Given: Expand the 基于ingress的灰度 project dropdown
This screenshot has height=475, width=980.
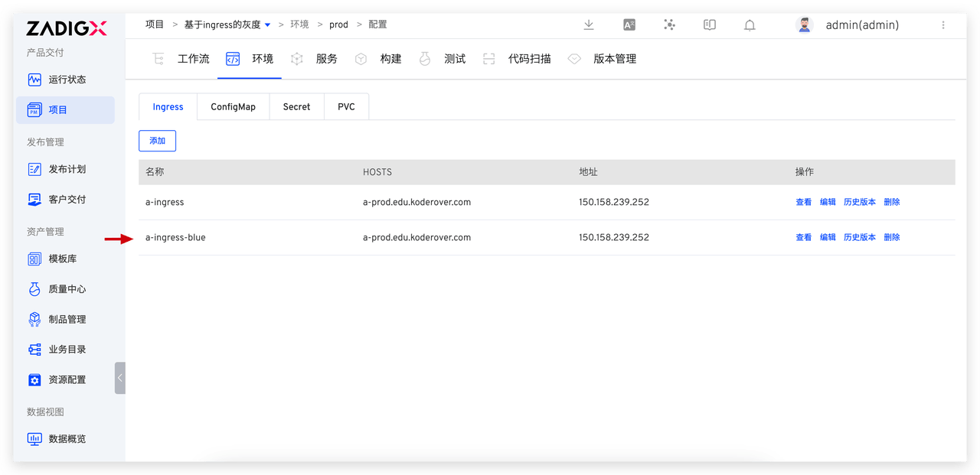Looking at the screenshot, I should (x=267, y=25).
